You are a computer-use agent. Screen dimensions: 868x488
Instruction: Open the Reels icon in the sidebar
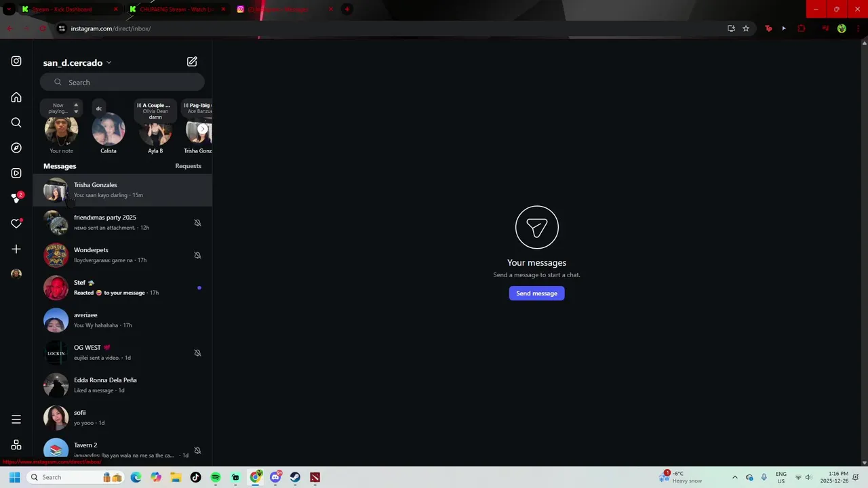coord(16,173)
